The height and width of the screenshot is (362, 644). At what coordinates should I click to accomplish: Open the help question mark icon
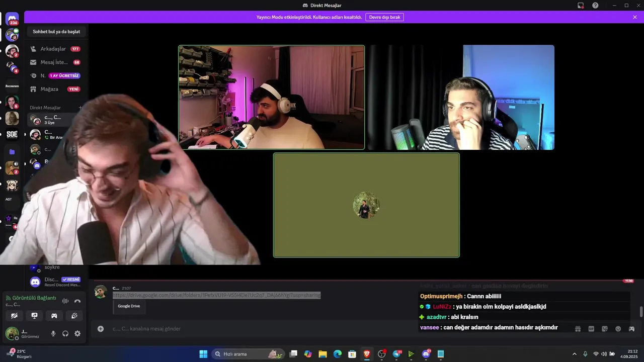[x=595, y=5]
